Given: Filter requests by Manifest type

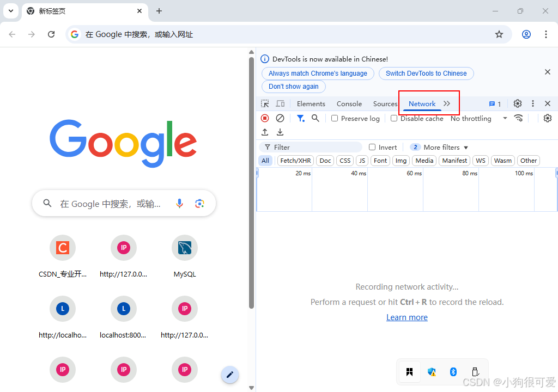Looking at the screenshot, I should click(x=455, y=161).
